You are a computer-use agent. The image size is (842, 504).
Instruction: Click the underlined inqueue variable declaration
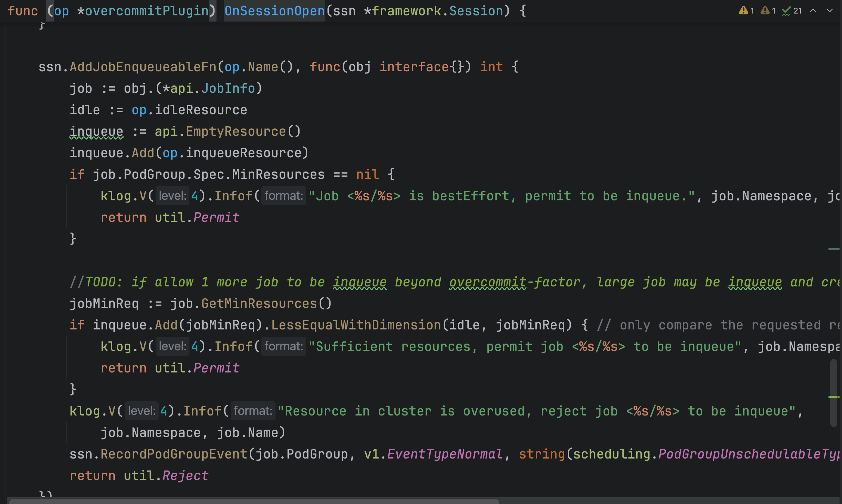pos(96,132)
